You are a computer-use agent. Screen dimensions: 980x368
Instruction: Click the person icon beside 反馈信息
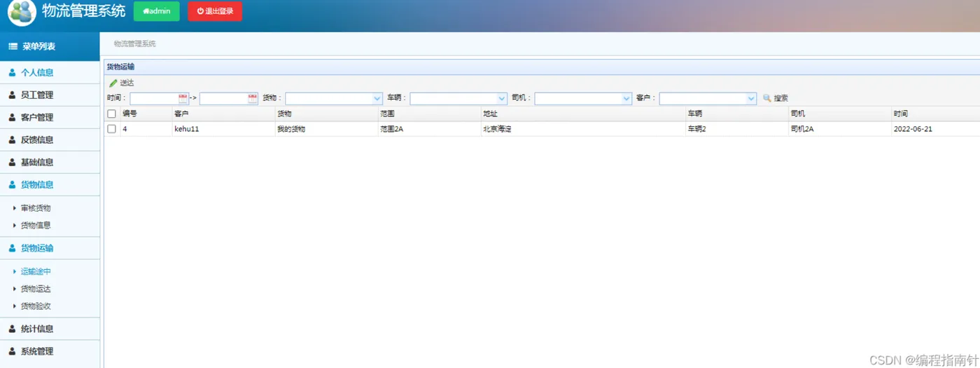coord(12,139)
